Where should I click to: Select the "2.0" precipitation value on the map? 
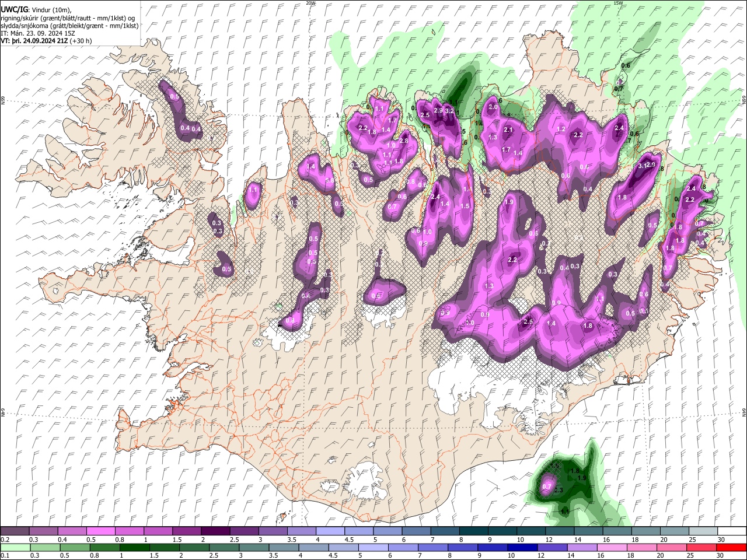pos(493,107)
